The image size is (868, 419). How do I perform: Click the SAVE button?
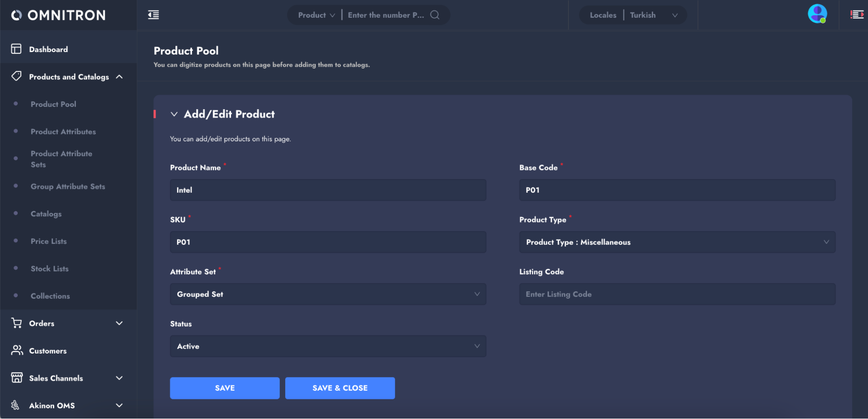[224, 388]
